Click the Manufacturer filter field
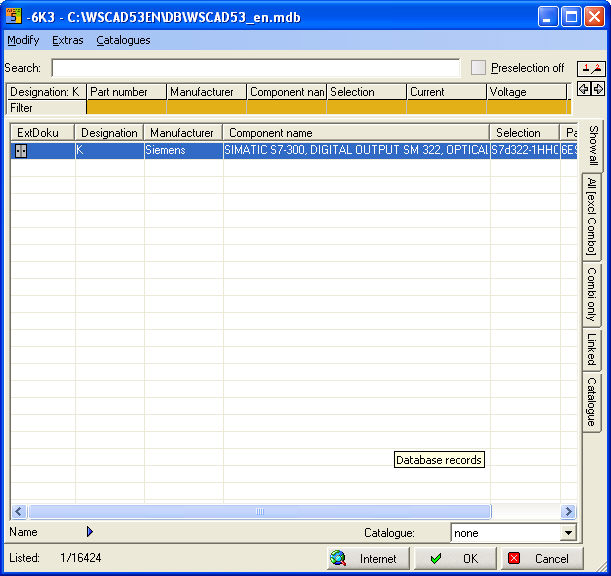The height and width of the screenshot is (576, 611). coord(207,107)
